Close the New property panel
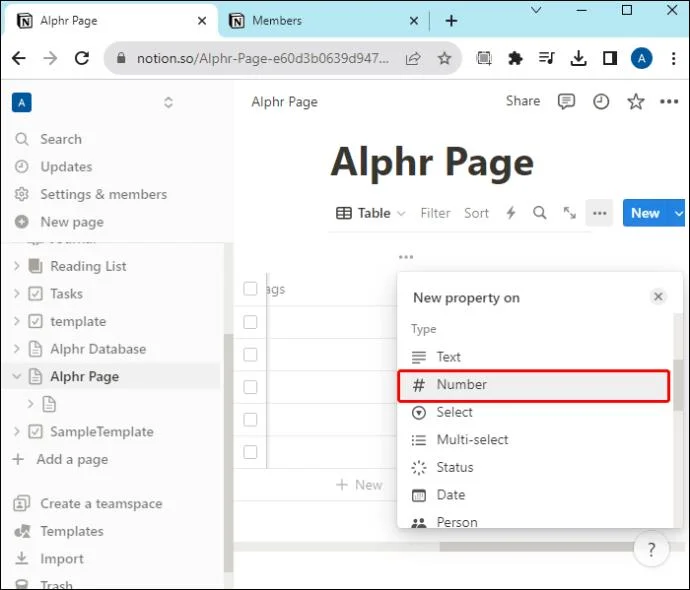 658,297
